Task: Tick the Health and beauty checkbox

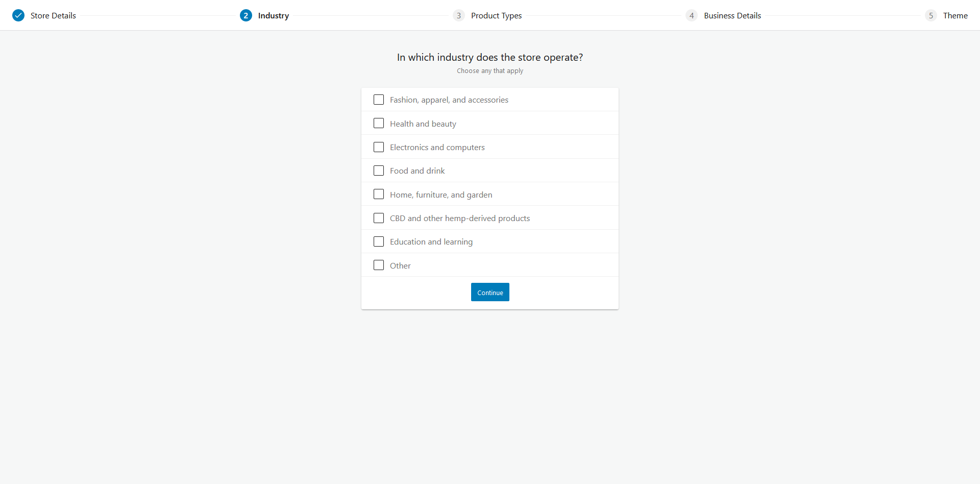Action: point(379,123)
